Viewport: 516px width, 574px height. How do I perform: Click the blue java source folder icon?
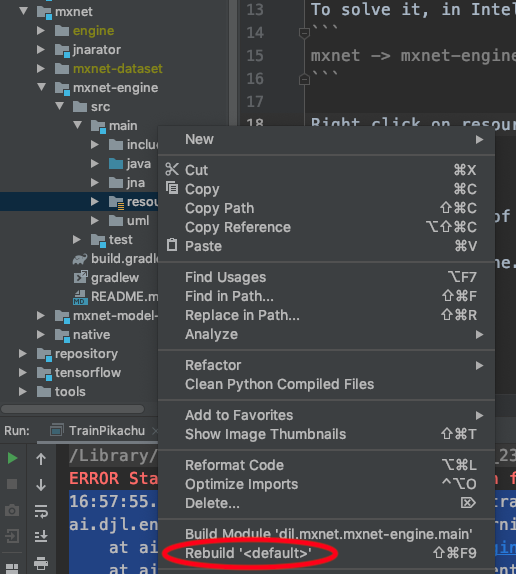116,163
